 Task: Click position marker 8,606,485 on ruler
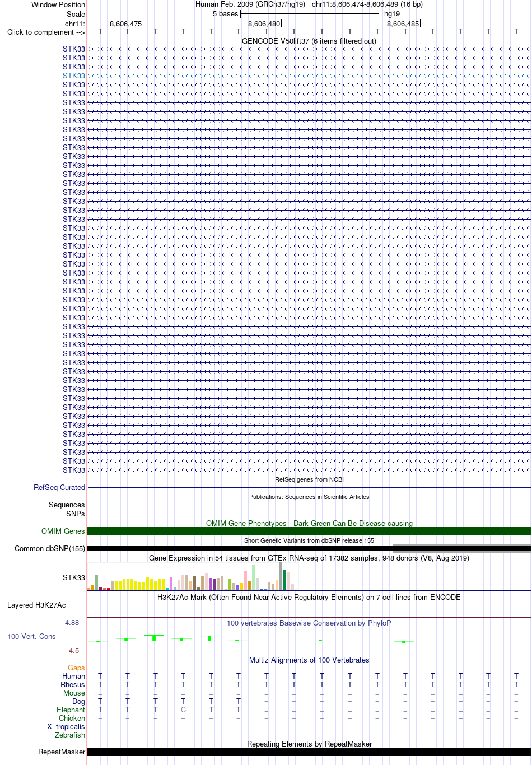(403, 24)
